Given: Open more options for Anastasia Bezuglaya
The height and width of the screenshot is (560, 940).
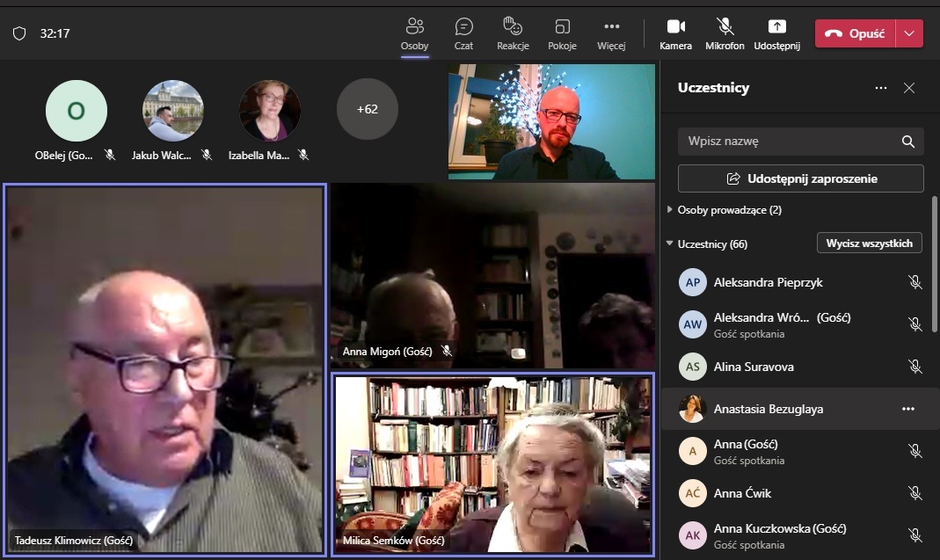Looking at the screenshot, I should point(908,409).
